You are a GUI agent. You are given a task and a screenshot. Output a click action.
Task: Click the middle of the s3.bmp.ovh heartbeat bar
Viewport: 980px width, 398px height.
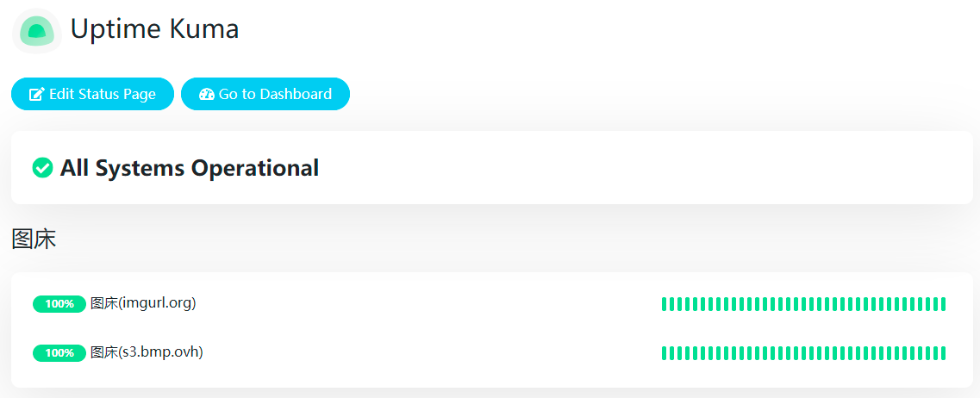pyautogui.click(x=804, y=353)
